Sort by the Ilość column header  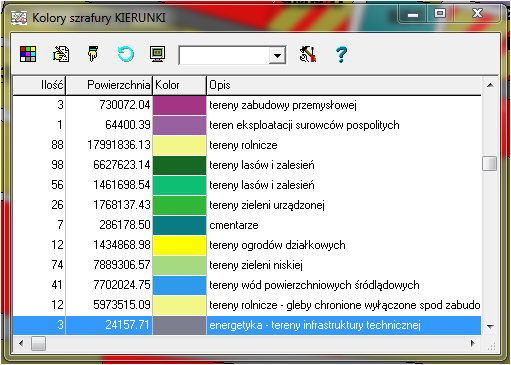pyautogui.click(x=39, y=85)
